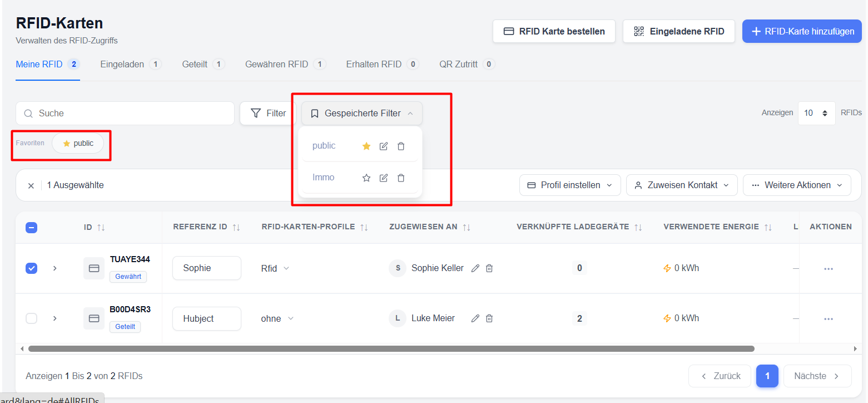Favorite the public saved filter star
Image resolution: width=868 pixels, height=403 pixels.
pyautogui.click(x=366, y=146)
